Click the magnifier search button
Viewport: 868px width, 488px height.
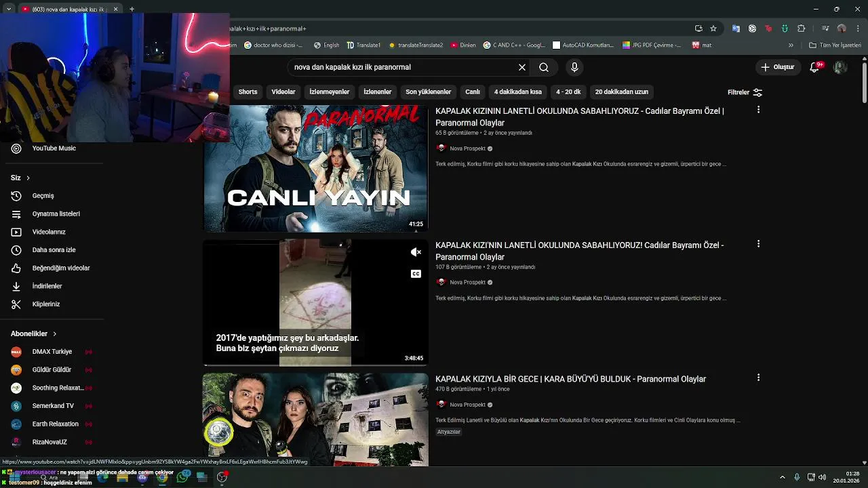click(x=544, y=67)
